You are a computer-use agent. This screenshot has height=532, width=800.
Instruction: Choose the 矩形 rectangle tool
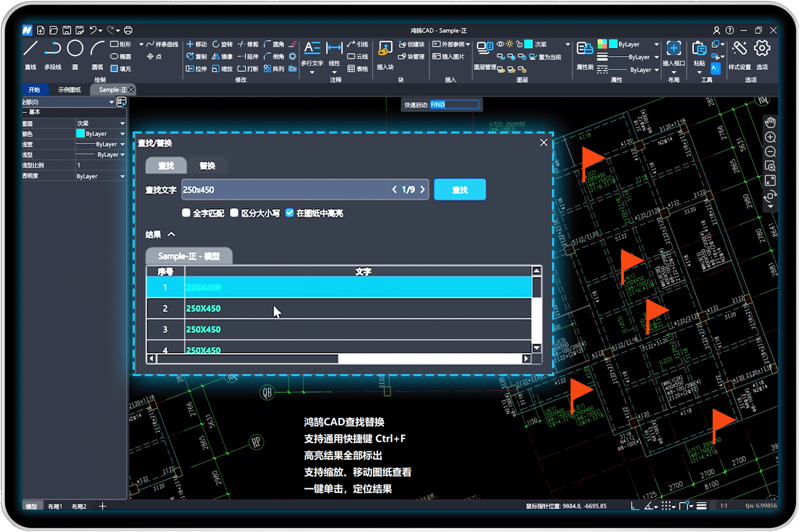tap(121, 44)
